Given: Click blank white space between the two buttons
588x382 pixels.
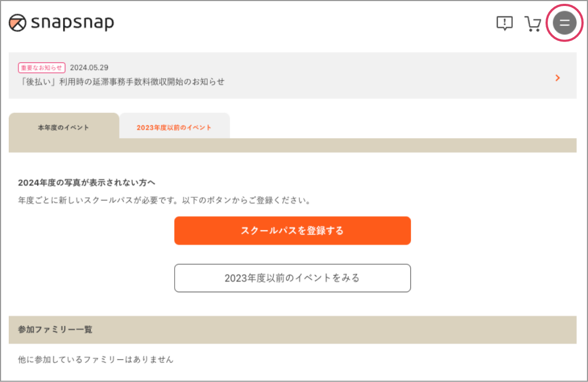Looking at the screenshot, I should pos(292,254).
